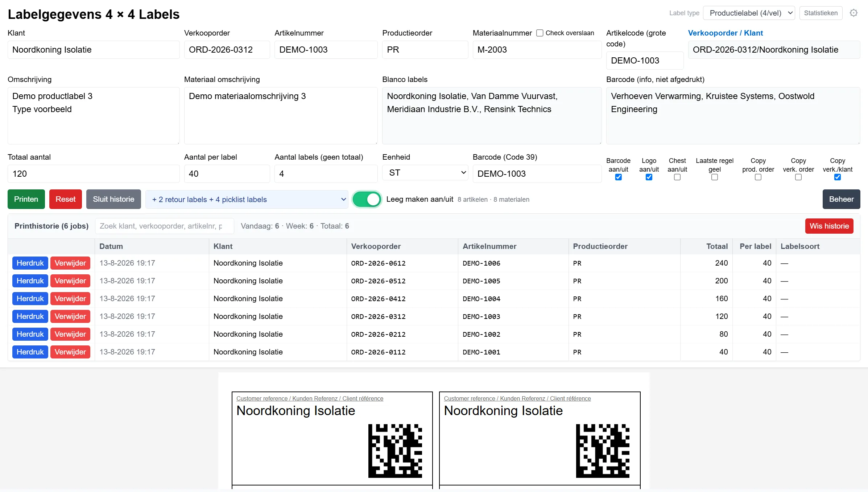Focus Aantal per label field

(x=227, y=174)
